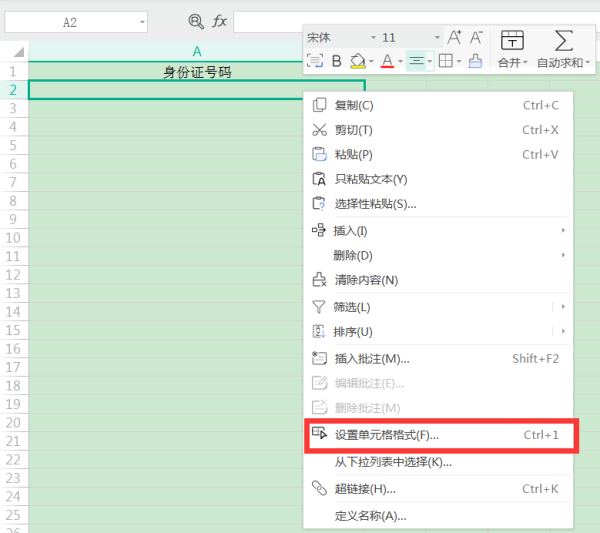Click the decrease font size icon
Image resolution: width=600 pixels, height=533 pixels.
tap(476, 37)
